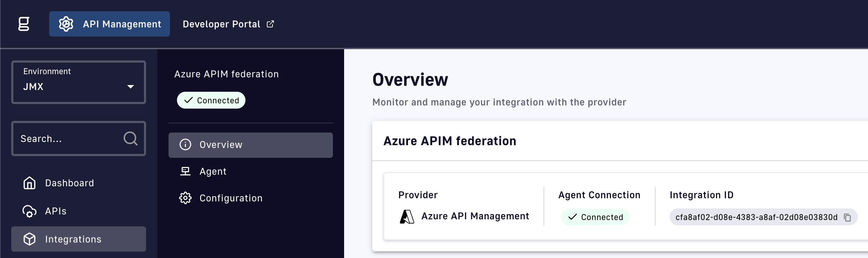Click the search magnifier icon
The width and height of the screenshot is (868, 258).
(x=130, y=138)
